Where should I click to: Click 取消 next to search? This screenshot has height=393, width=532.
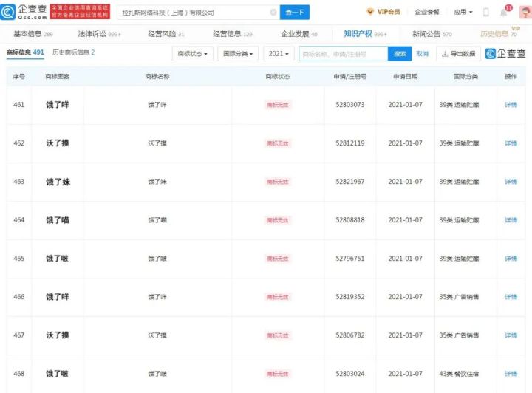coord(422,54)
